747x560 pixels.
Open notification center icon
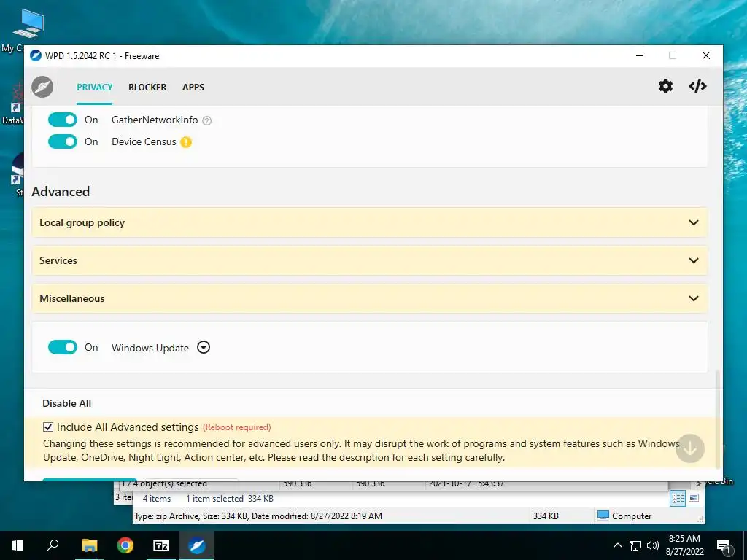[x=724, y=546]
